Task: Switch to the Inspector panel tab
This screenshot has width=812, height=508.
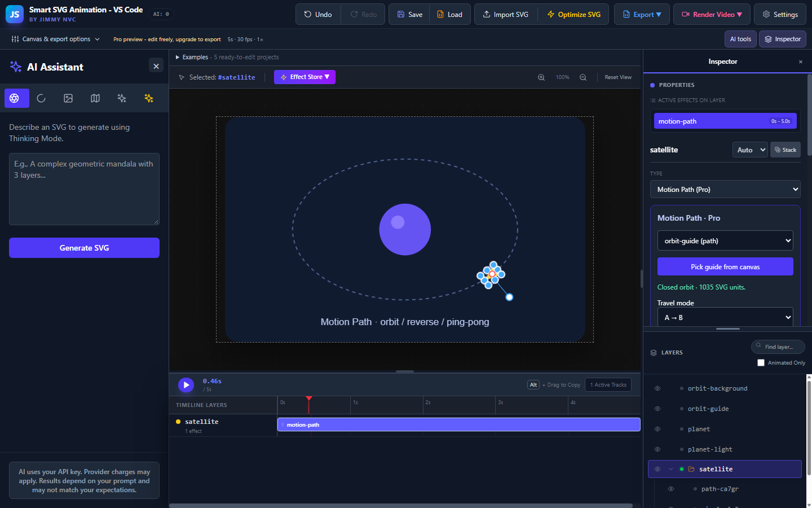Action: (783, 39)
